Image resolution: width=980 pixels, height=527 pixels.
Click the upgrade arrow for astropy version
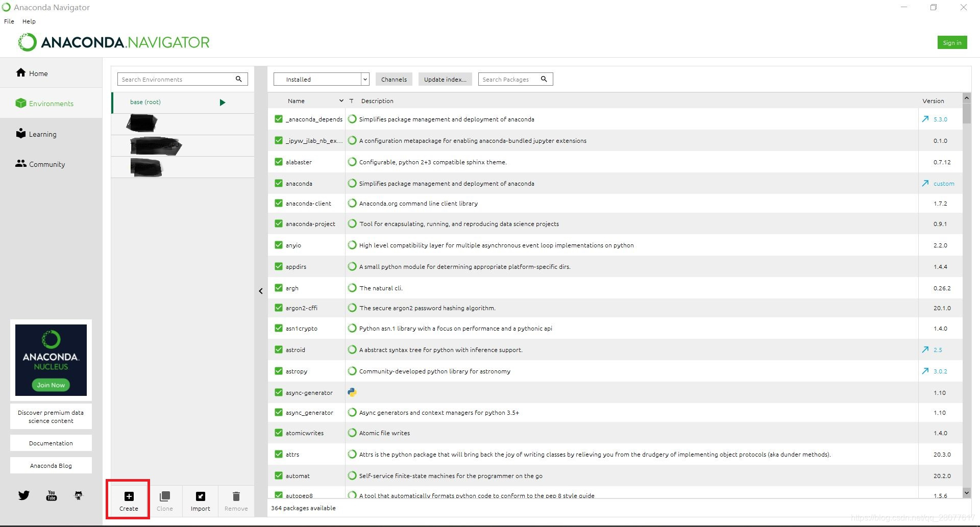(925, 371)
